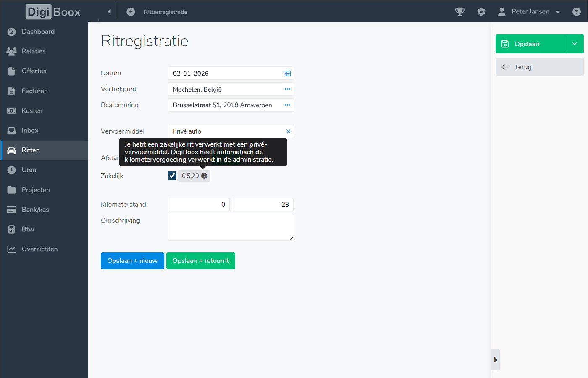Click the help question mark icon
The height and width of the screenshot is (378, 588).
[x=577, y=12]
